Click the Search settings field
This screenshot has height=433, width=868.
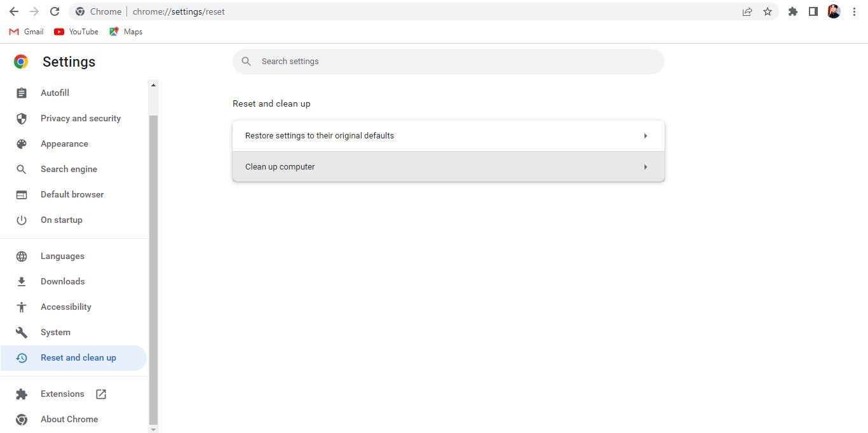tap(448, 62)
